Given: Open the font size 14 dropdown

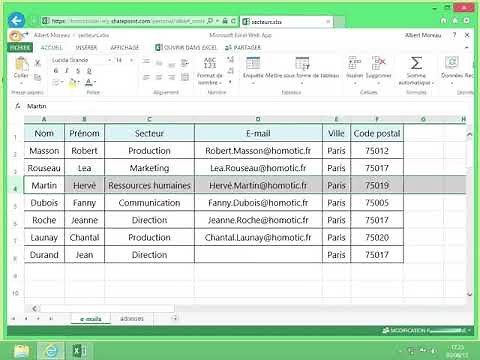Looking at the screenshot, I should pos(132,60).
